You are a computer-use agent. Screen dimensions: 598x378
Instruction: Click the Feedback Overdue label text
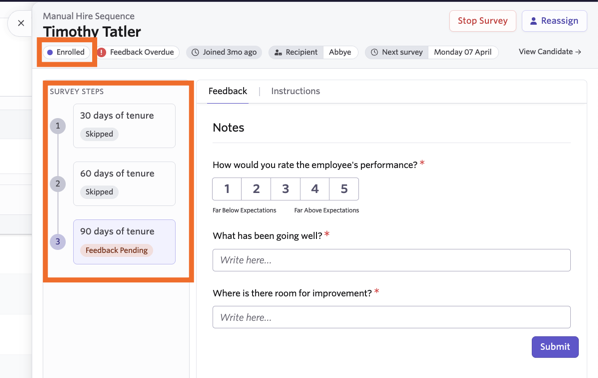pyautogui.click(x=142, y=52)
